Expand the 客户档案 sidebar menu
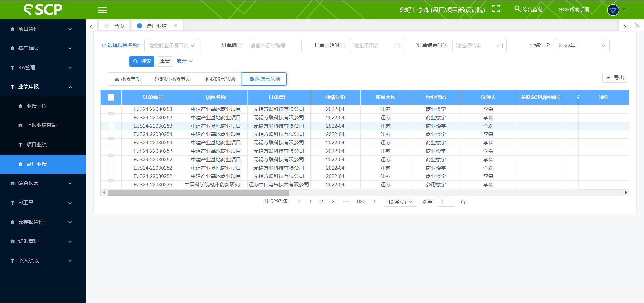The height and width of the screenshot is (303, 644). (43, 48)
